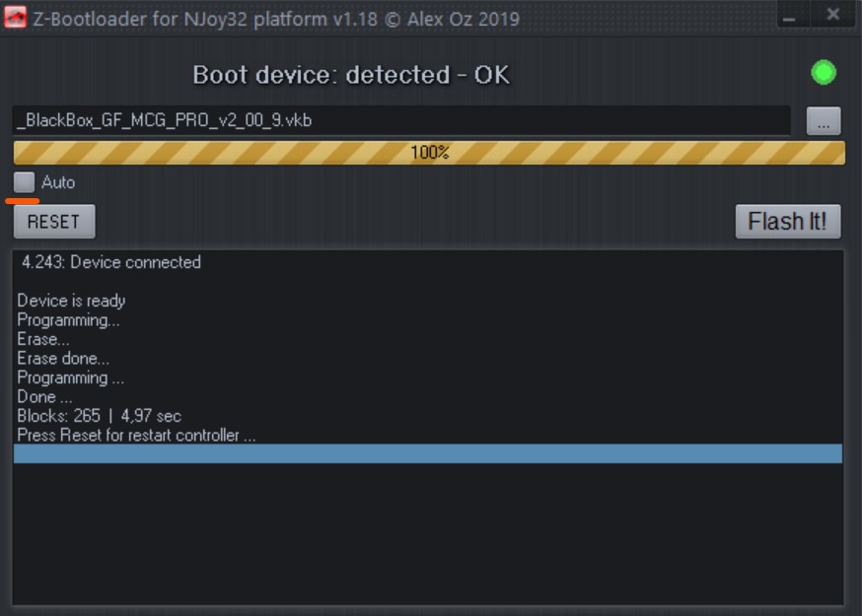Click the 'Boot device: detected - OK' status text

point(351,75)
